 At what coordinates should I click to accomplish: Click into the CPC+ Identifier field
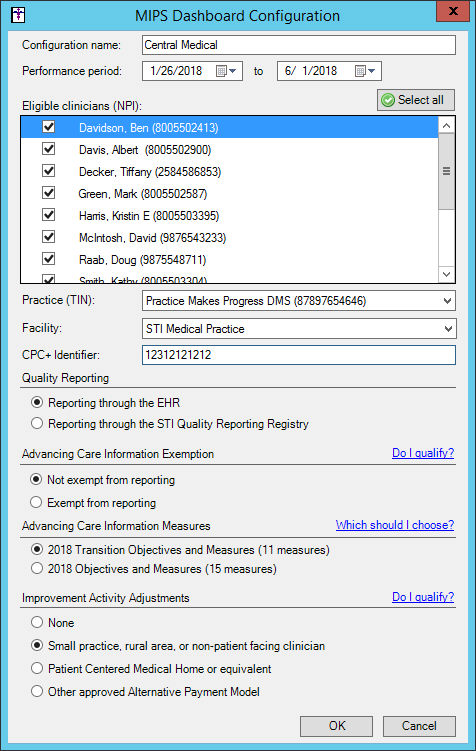[x=299, y=355]
